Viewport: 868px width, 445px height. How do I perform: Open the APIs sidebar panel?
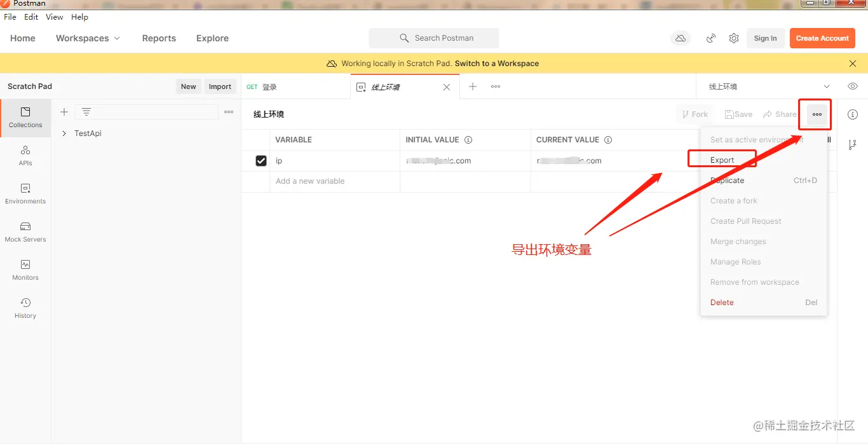pos(25,156)
